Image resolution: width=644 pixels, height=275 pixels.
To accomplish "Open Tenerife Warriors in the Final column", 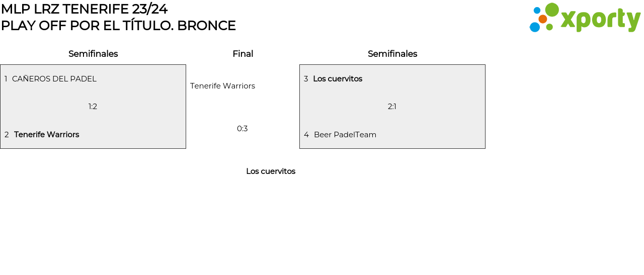I will click(x=222, y=86).
